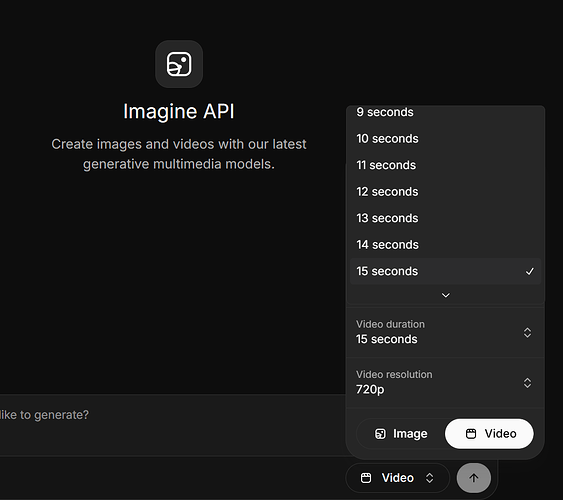
Task: Focus the prompt text input field
Action: 172,425
